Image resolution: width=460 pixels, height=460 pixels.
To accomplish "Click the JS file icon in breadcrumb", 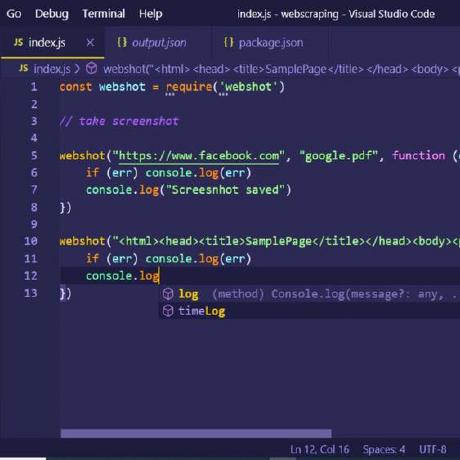I will 23,68.
